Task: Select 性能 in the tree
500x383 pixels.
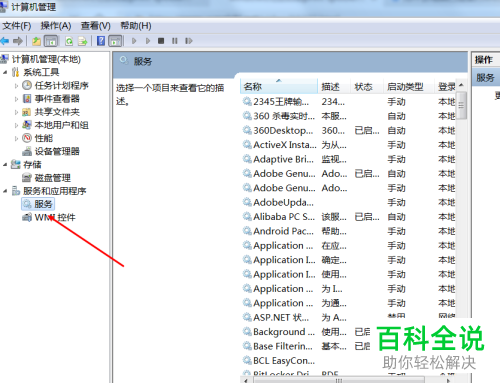Action: [x=44, y=138]
